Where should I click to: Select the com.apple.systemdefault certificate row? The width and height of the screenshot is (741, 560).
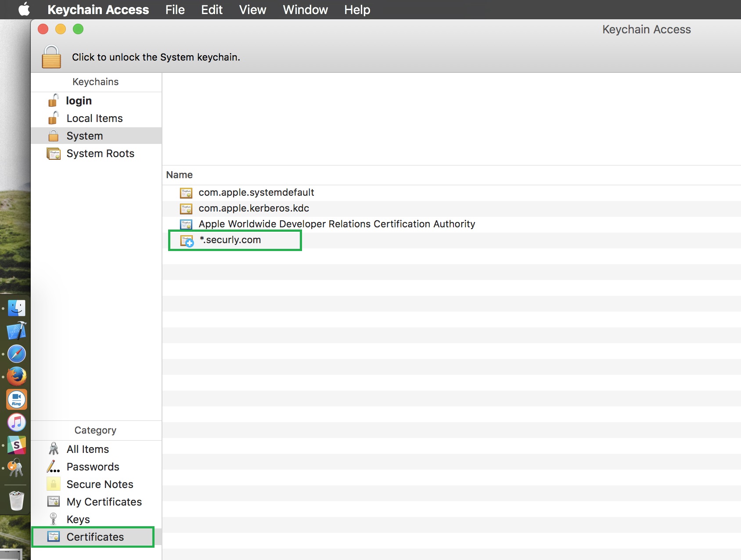click(x=451, y=193)
